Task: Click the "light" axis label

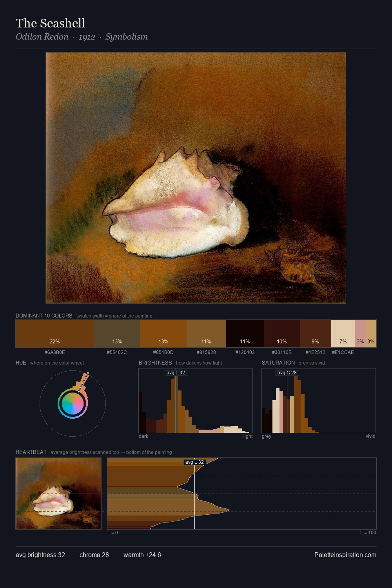Action: click(x=248, y=436)
